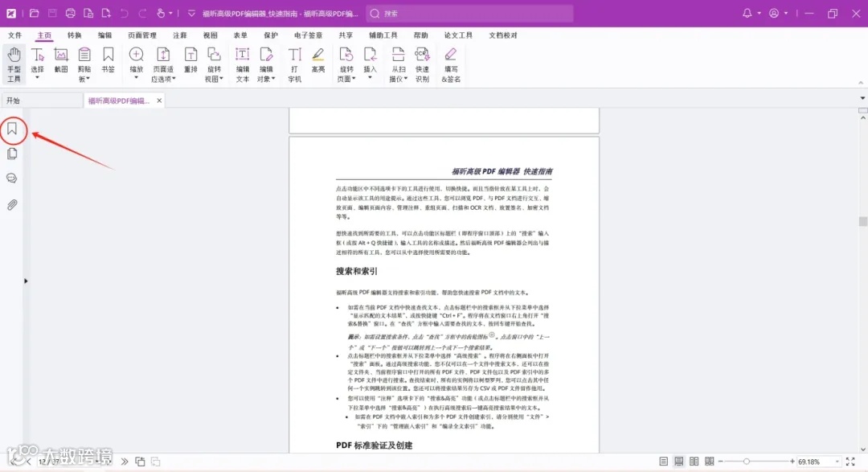Screen dimensions: 868x472
Task: Switch to continuous page view mode
Action: pos(678,462)
